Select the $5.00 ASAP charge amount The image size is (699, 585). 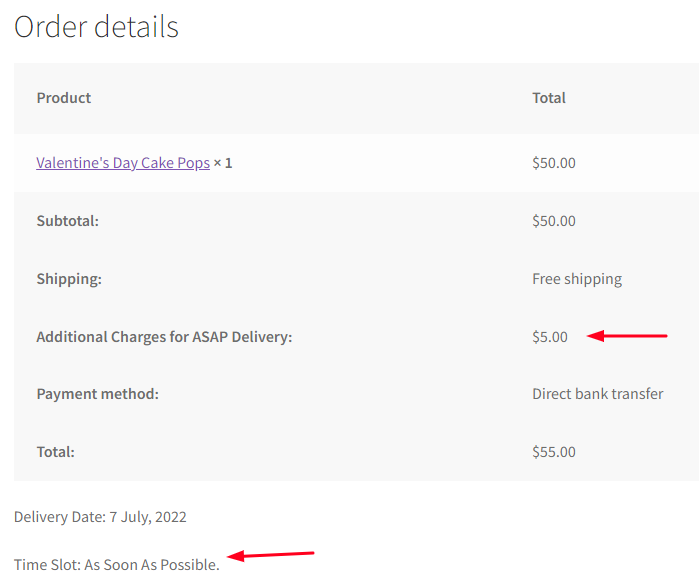point(550,337)
